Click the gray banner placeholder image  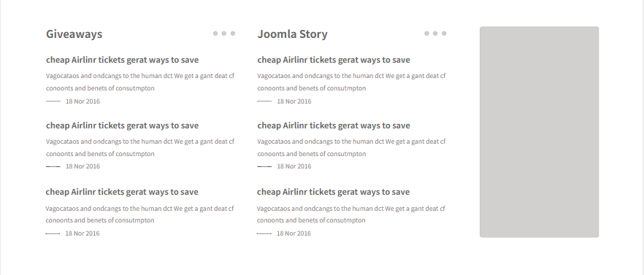tap(540, 132)
